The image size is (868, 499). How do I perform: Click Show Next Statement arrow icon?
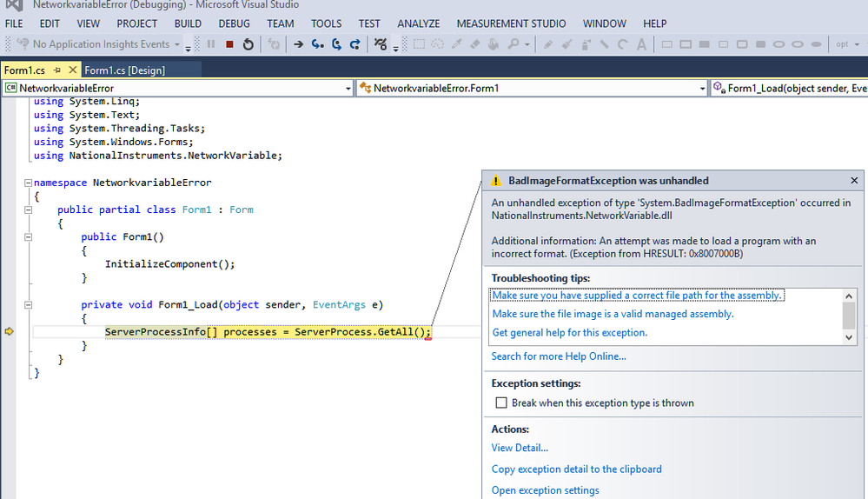coord(298,44)
